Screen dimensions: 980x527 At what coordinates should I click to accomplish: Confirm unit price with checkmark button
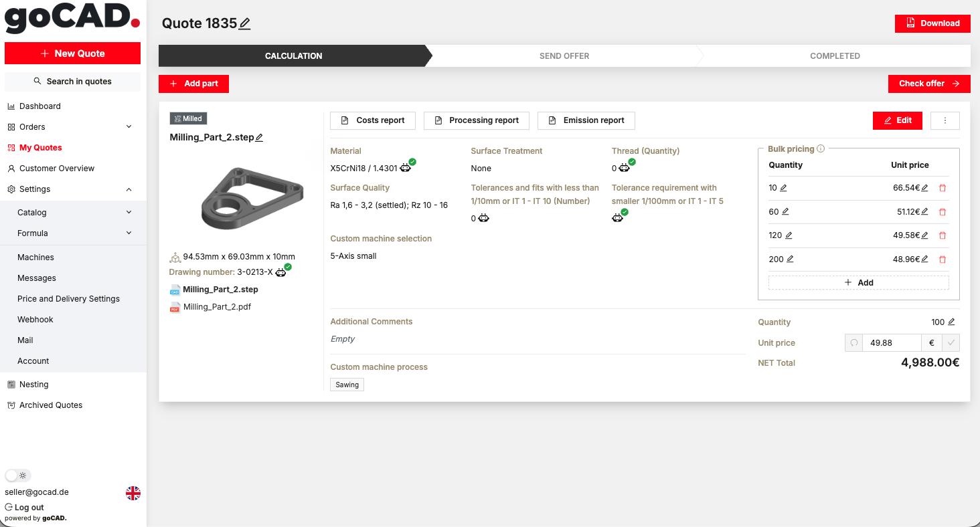[951, 343]
